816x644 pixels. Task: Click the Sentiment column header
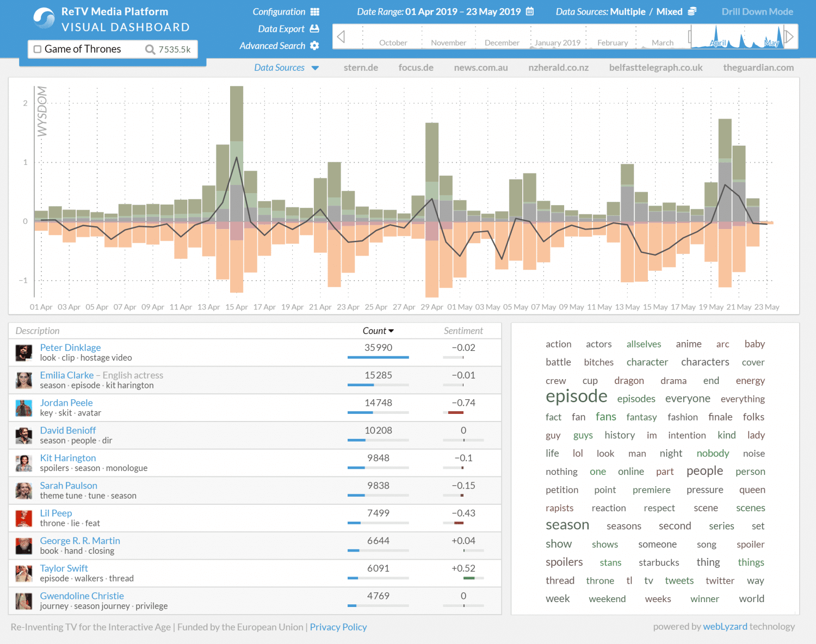(463, 331)
